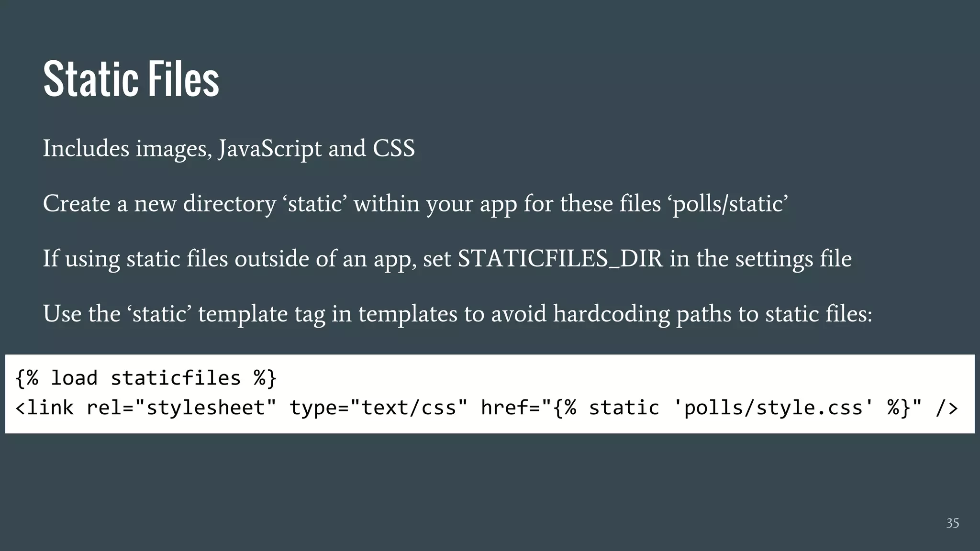Click 'settings file' at the end of the third line
Viewport: 980px width, 551px height.
point(793,259)
